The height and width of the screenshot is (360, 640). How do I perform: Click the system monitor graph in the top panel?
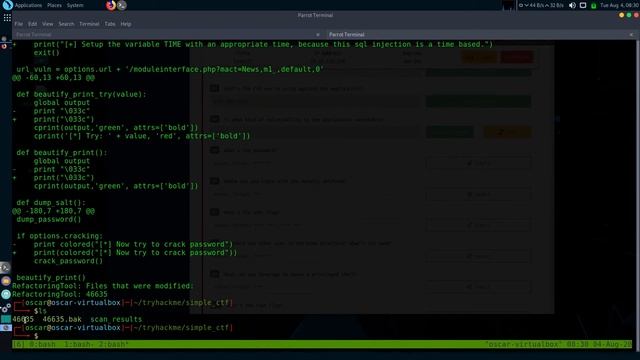click(509, 5)
